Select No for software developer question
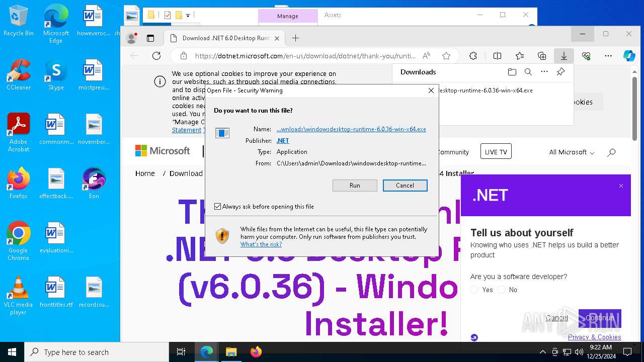 501,290
